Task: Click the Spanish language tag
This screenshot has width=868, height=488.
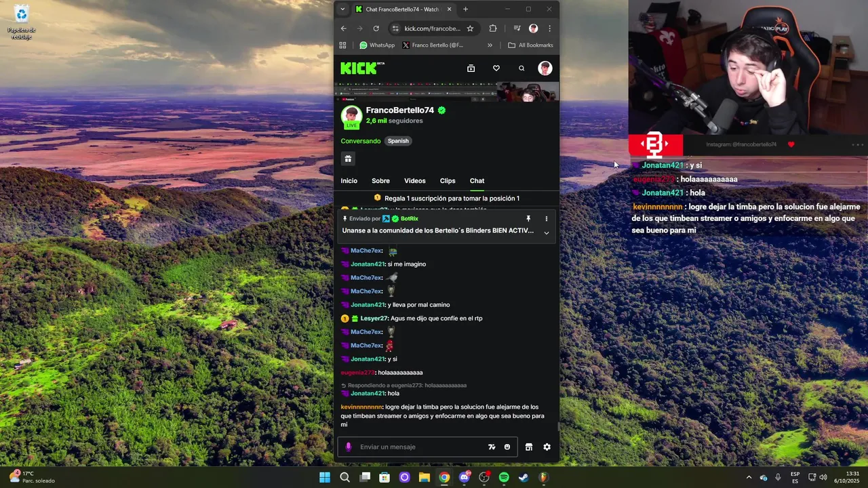Action: pos(398,141)
